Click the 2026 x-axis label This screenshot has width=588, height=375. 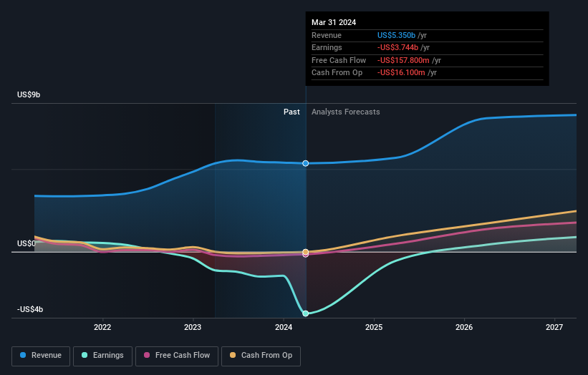(464, 328)
